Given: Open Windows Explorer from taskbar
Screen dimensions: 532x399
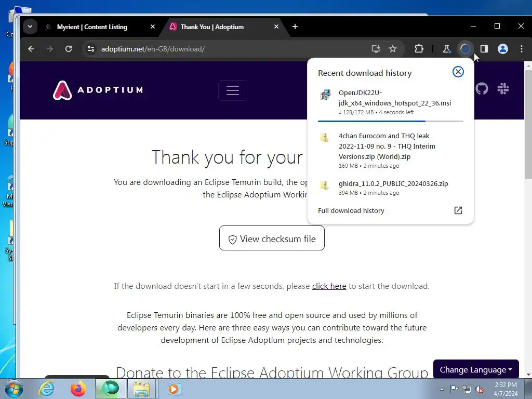Looking at the screenshot, I should pyautogui.click(x=141, y=389).
